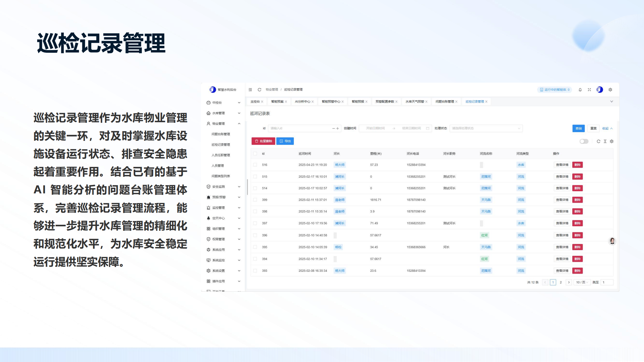The image size is (644, 362).
Task: Open table column settings gear icon
Action: (612, 141)
